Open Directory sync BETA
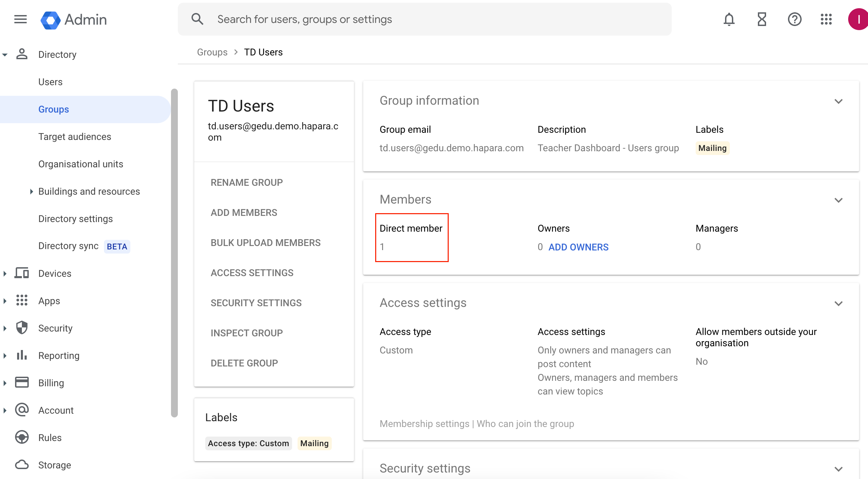Viewport: 868px width, 479px height. pyautogui.click(x=84, y=246)
